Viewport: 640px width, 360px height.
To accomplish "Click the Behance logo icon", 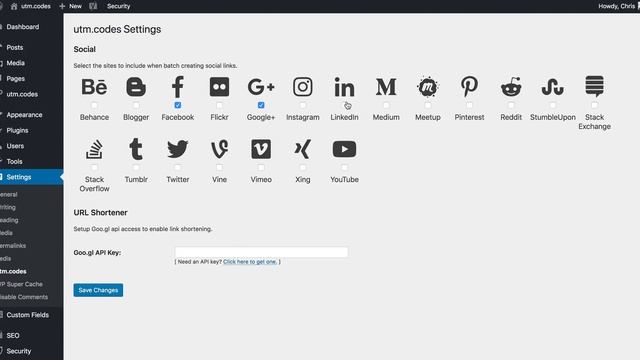I will pyautogui.click(x=94, y=87).
